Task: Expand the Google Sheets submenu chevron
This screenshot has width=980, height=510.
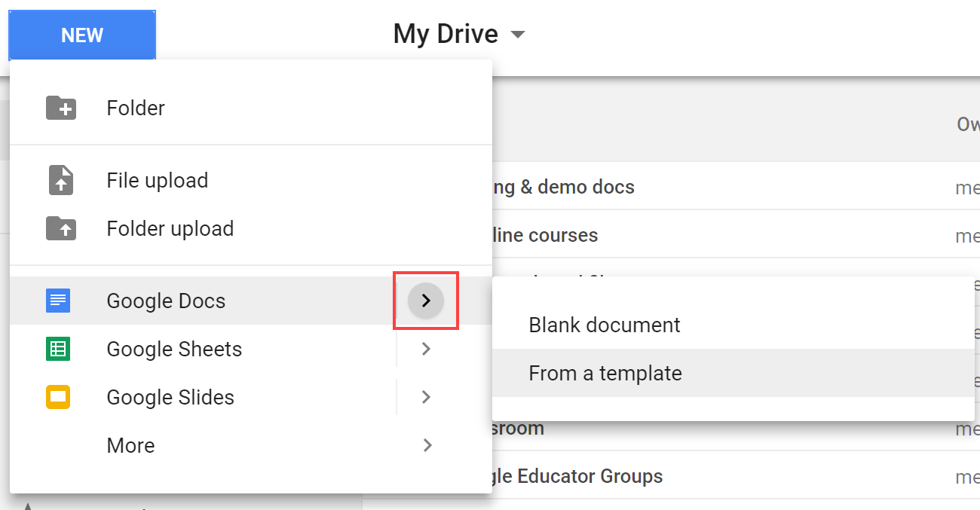Action: pos(426,349)
